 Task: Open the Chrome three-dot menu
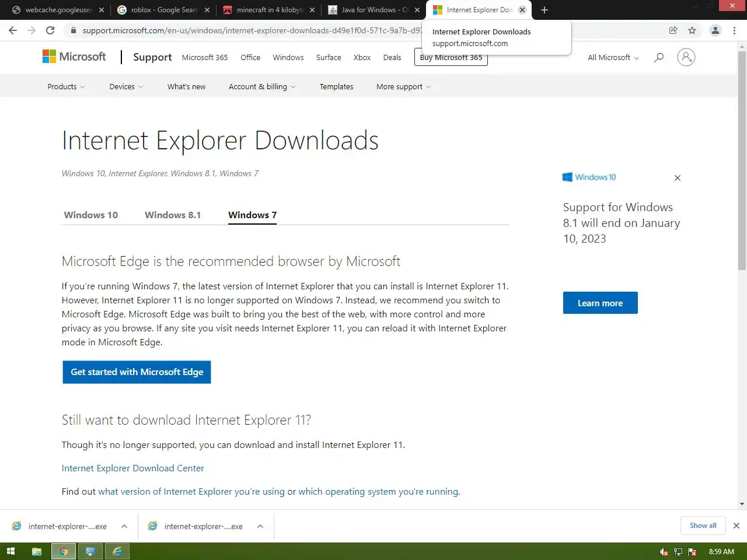point(734,30)
